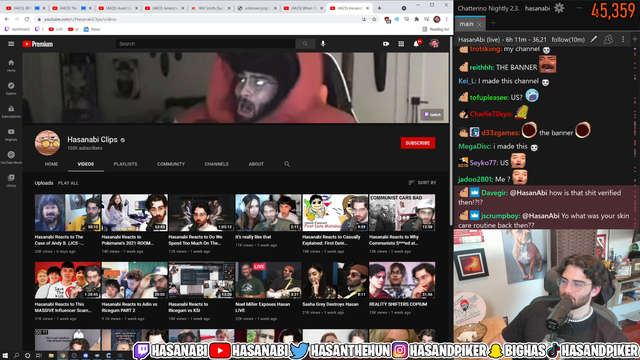
Task: Start voice search with the microphone icon
Action: click(x=323, y=44)
